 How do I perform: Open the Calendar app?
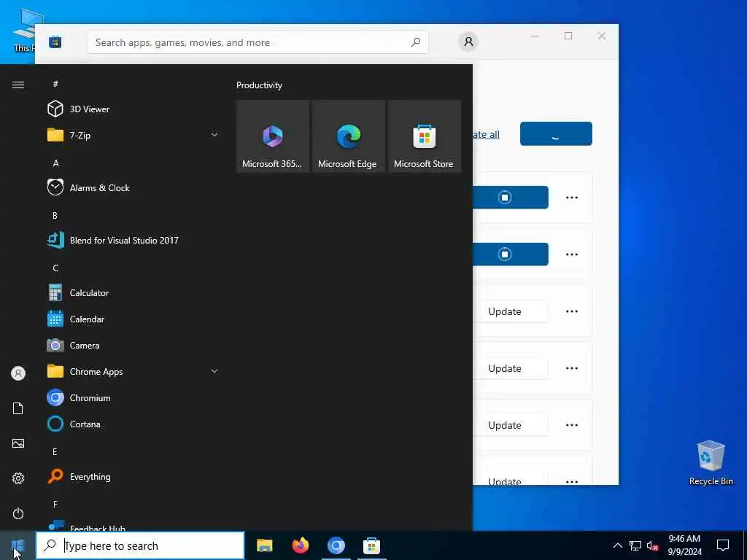point(133,319)
